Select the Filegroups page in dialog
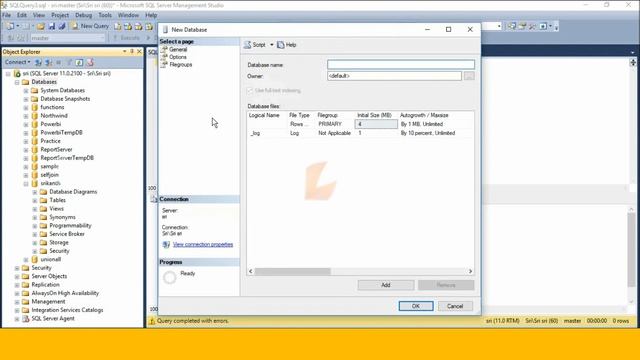The height and width of the screenshot is (360, 640). 181,64
